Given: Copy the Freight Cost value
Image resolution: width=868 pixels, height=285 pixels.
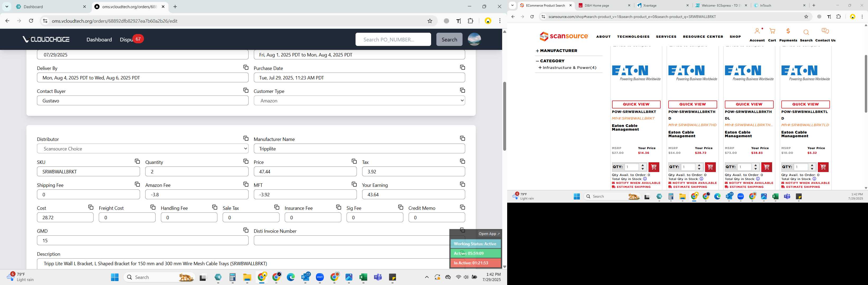Looking at the screenshot, I should click(153, 207).
